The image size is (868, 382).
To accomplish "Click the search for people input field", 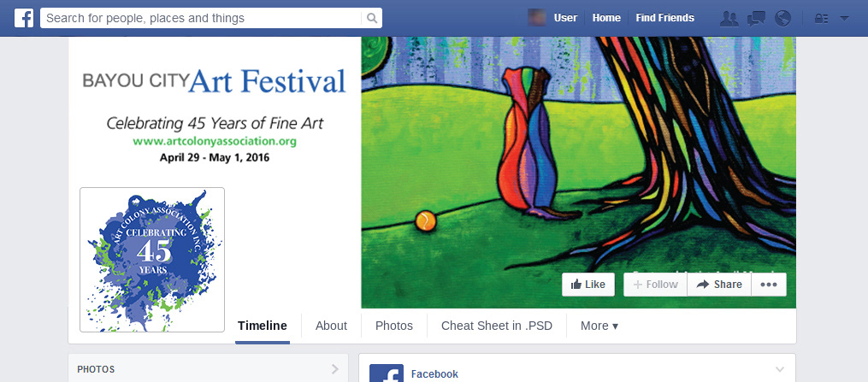I will coord(203,18).
